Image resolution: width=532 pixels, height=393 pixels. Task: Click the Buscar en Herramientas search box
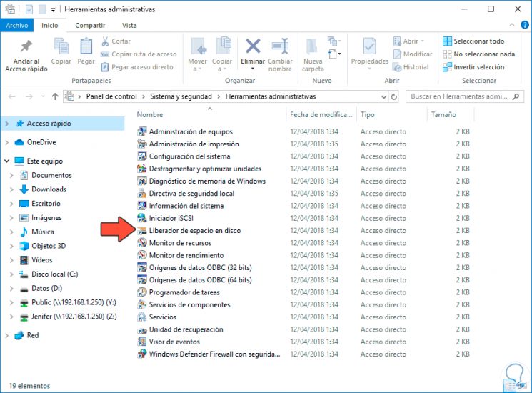pos(464,96)
